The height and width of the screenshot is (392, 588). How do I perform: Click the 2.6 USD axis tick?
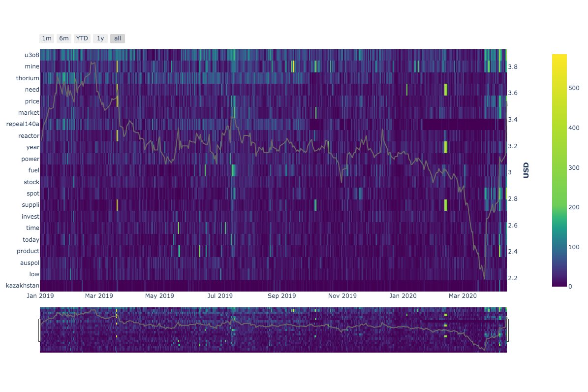click(x=513, y=225)
